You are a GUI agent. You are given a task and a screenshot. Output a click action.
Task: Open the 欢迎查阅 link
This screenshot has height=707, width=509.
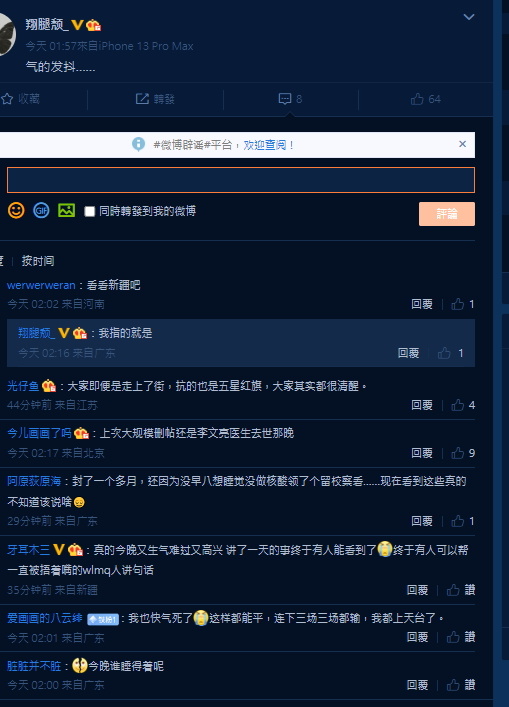coord(265,145)
